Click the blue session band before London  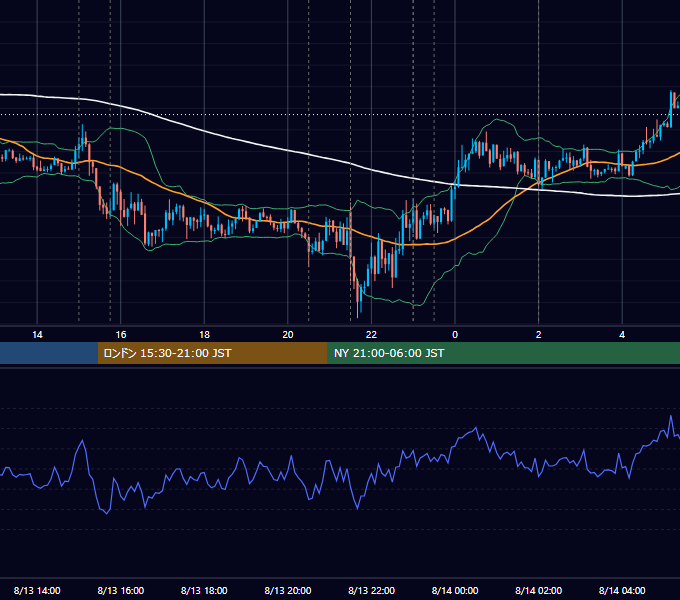[x=49, y=353]
